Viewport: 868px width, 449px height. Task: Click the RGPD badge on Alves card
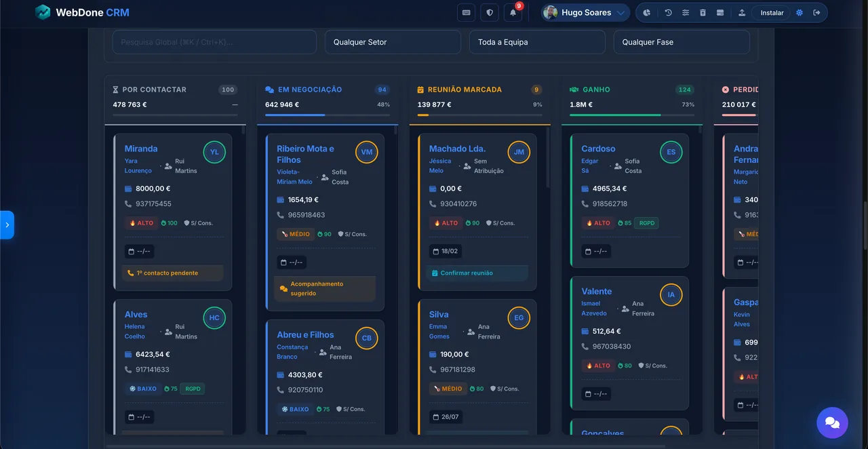[x=193, y=389]
